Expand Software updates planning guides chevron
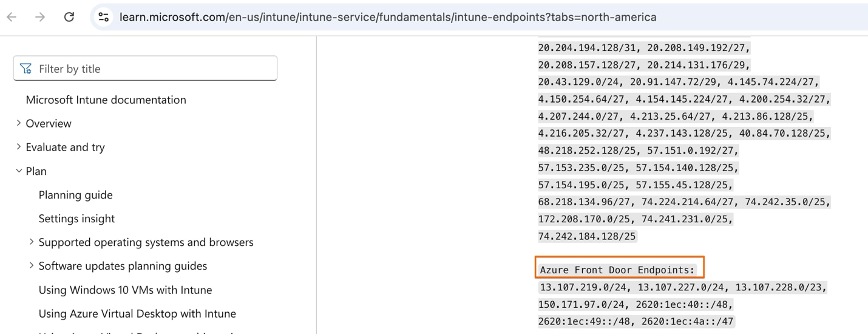The width and height of the screenshot is (868, 334). [x=32, y=266]
